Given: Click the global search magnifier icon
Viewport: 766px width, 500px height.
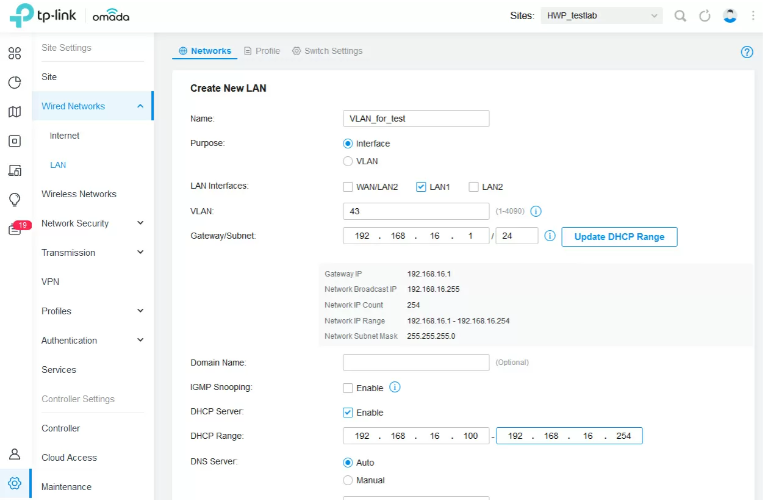Looking at the screenshot, I should pos(680,16).
